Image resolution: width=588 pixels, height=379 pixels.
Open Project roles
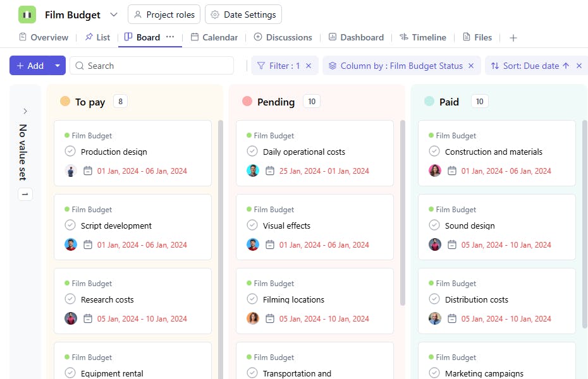tap(164, 15)
